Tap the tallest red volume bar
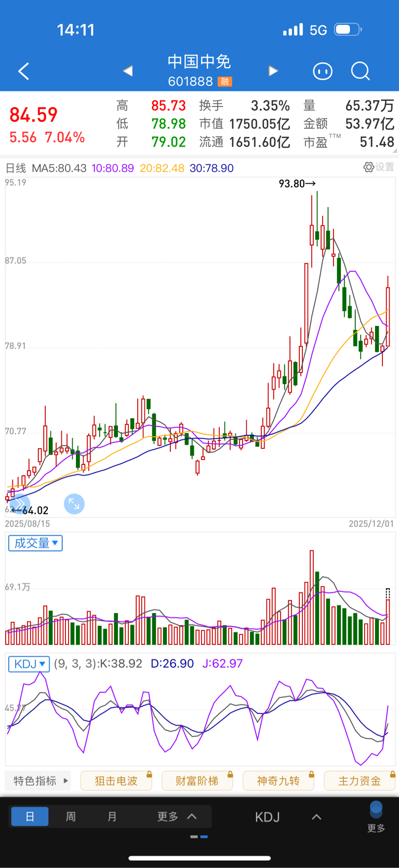 [312, 597]
